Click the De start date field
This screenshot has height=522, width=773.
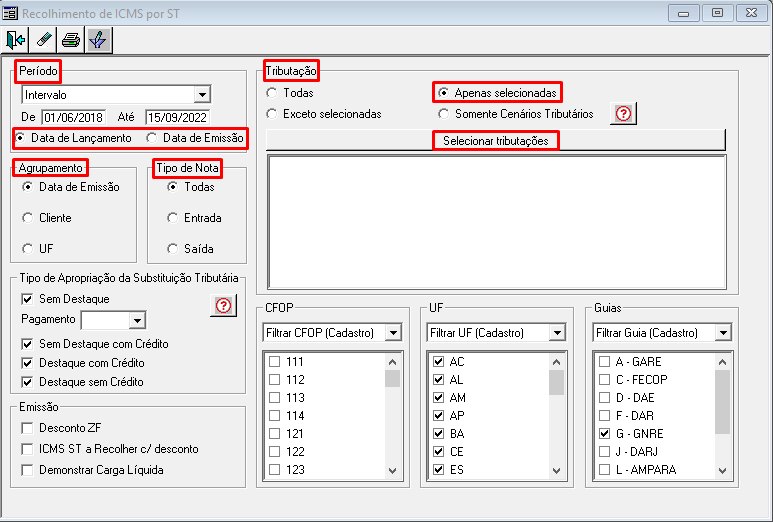tap(73, 117)
